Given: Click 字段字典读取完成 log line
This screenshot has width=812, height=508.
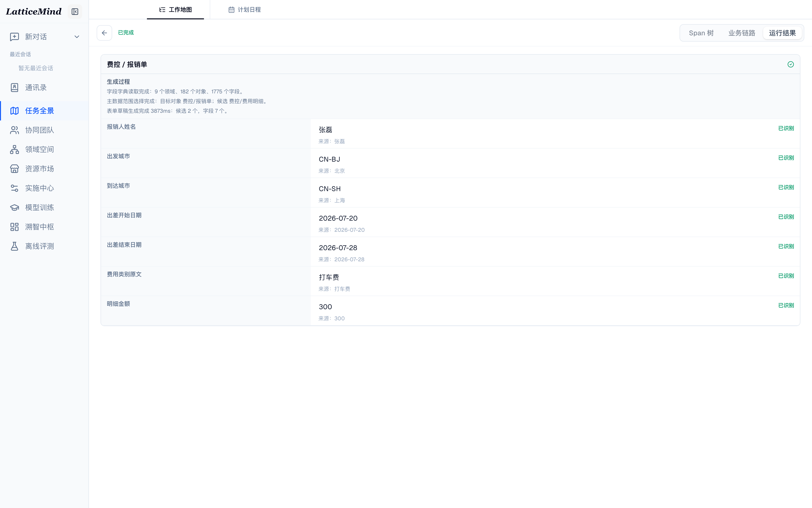Looking at the screenshot, I should 175,91.
